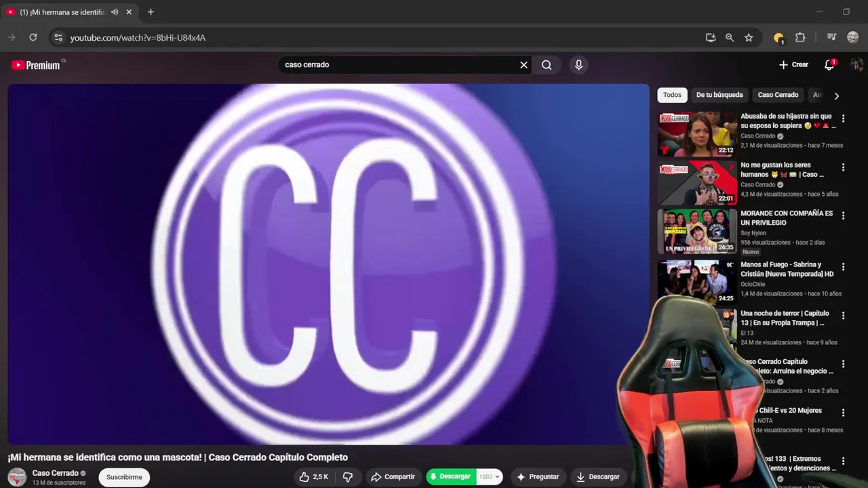868x488 pixels.
Task: Open the browser profile avatar
Action: tap(853, 37)
